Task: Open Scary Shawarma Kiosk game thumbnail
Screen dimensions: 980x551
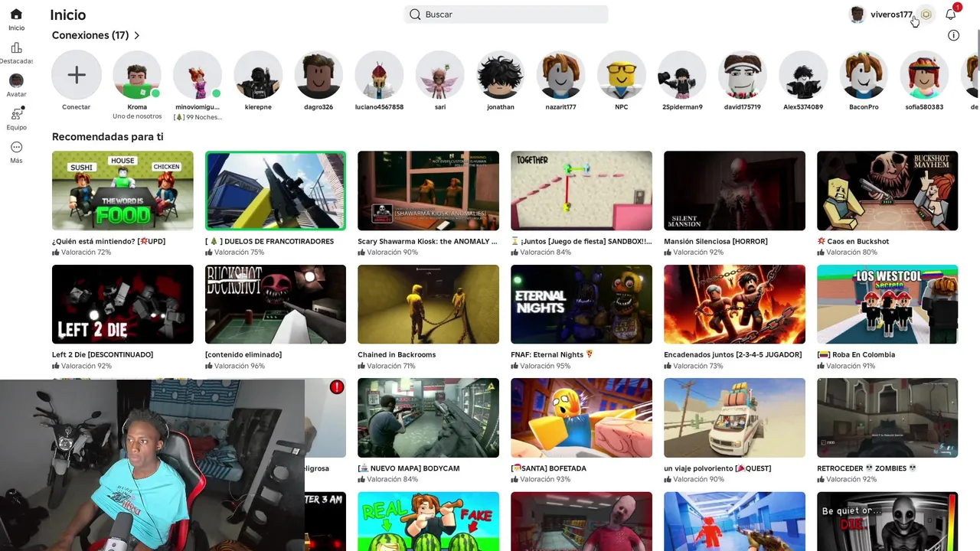Action: 428,191
